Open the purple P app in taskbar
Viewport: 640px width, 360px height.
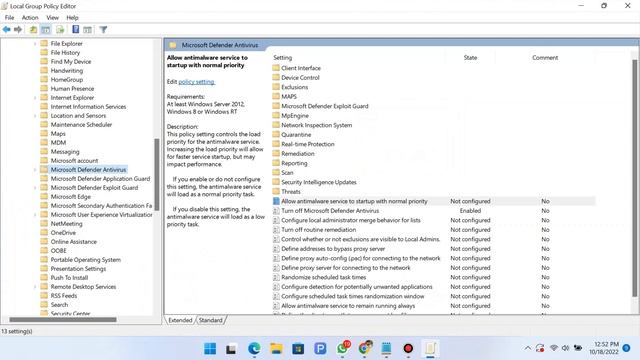320,349
